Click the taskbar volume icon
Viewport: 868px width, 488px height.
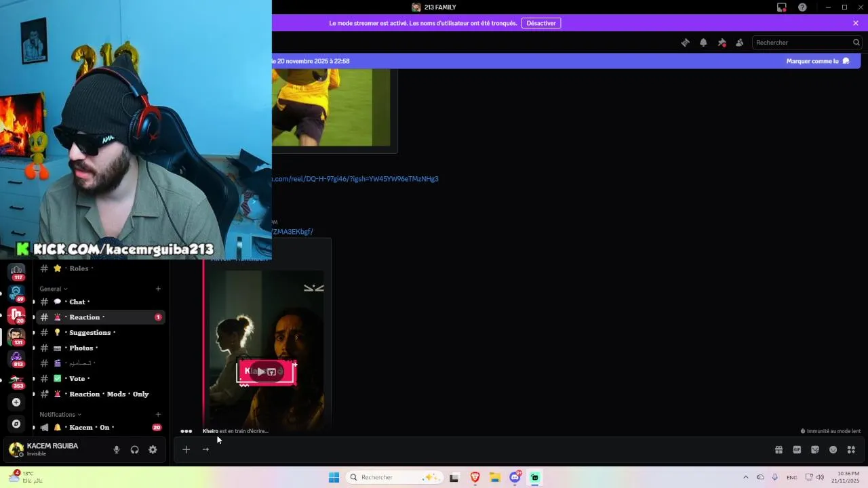point(820,477)
